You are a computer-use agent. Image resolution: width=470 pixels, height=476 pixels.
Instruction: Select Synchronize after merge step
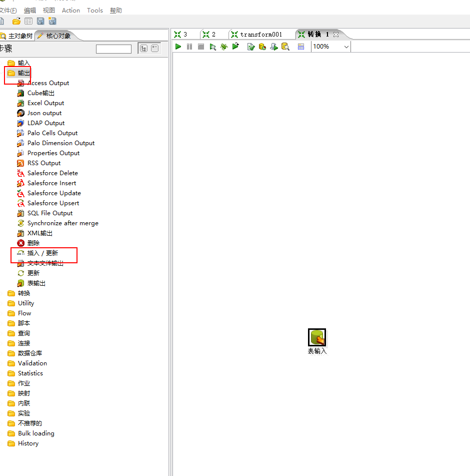[58, 223]
